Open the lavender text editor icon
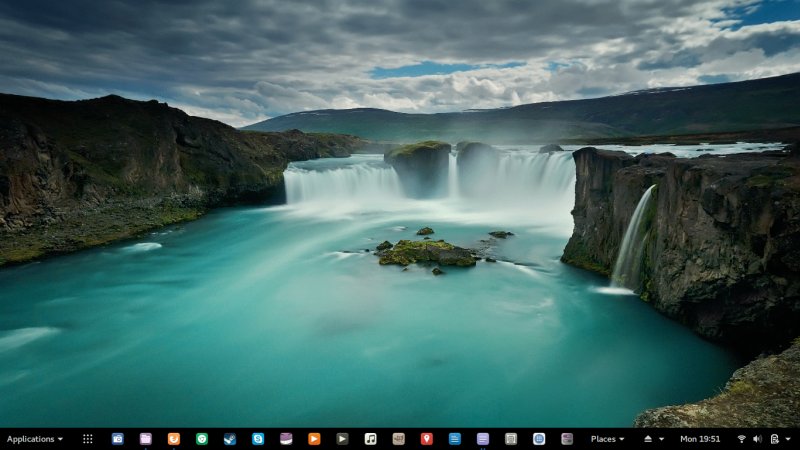The image size is (800, 450). 483,439
